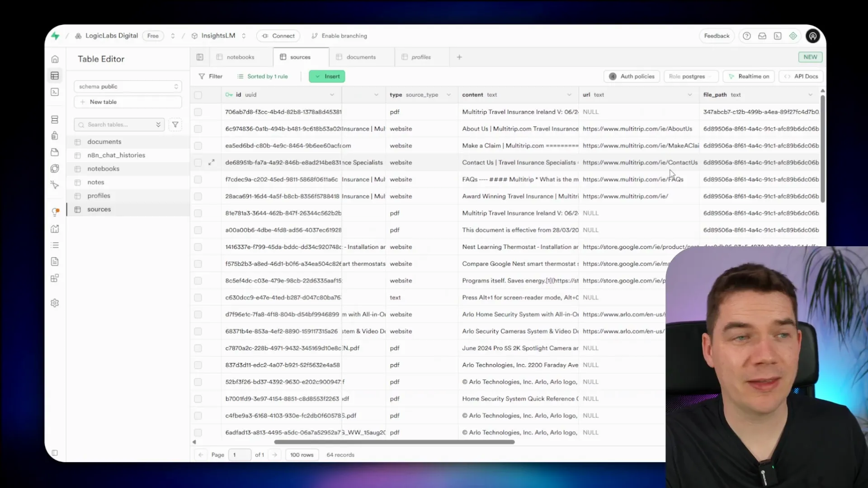
Task: Open the Supabase logo home link
Action: click(55, 36)
